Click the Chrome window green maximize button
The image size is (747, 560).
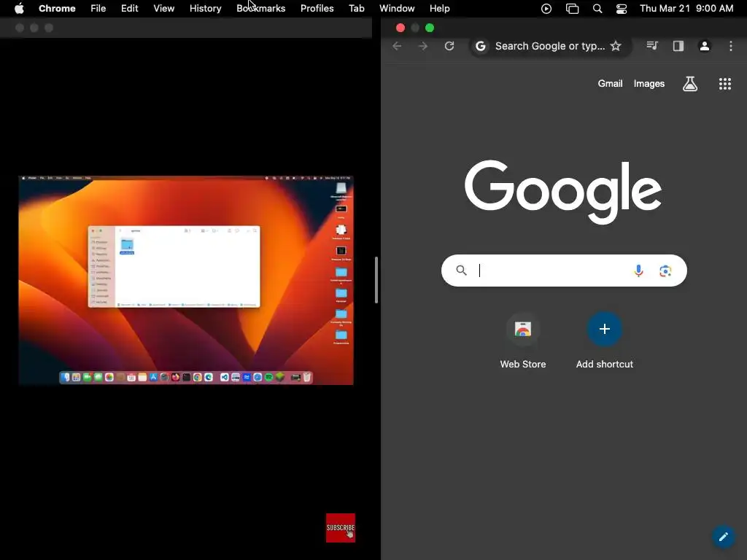(430, 28)
